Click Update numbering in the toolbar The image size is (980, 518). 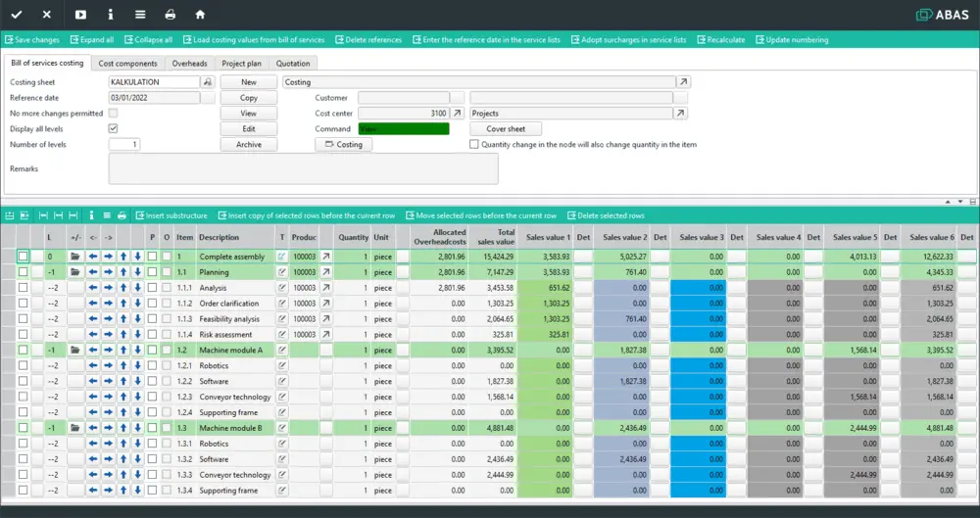792,40
